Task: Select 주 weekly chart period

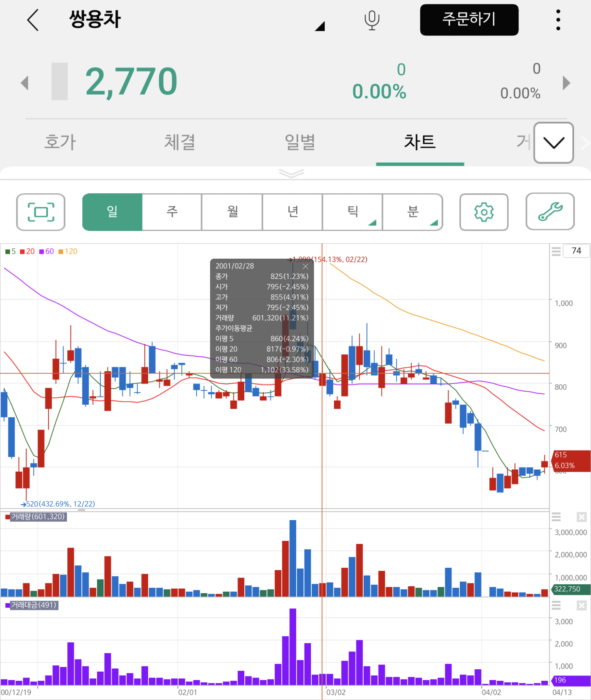Action: [172, 212]
